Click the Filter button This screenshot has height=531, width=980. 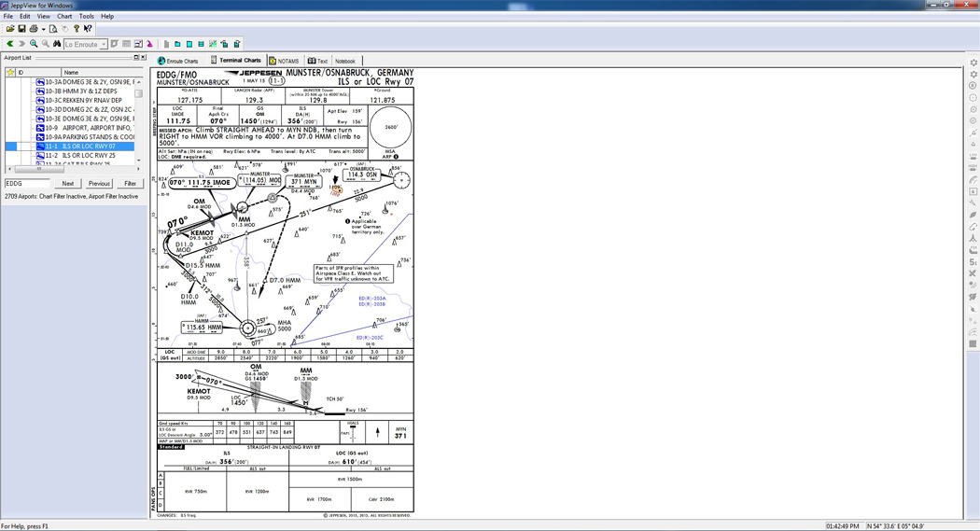pyautogui.click(x=130, y=183)
